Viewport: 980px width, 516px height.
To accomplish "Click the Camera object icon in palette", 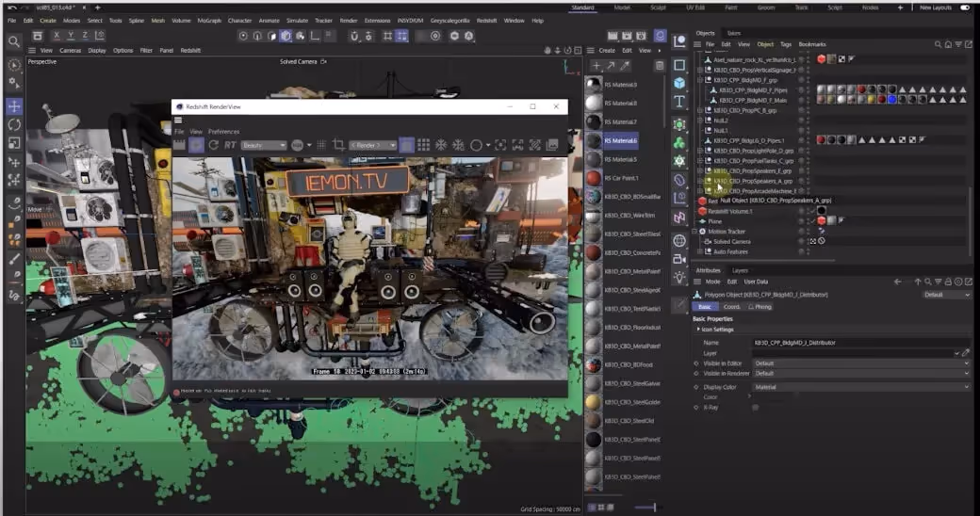I will click(x=679, y=259).
